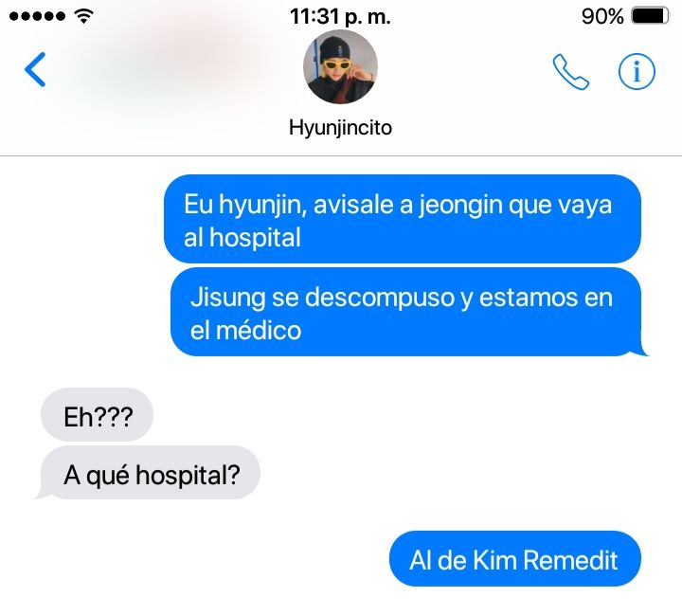The height and width of the screenshot is (616, 682).
Task: Tap the Hyunjincito contact name
Action: click(x=341, y=128)
